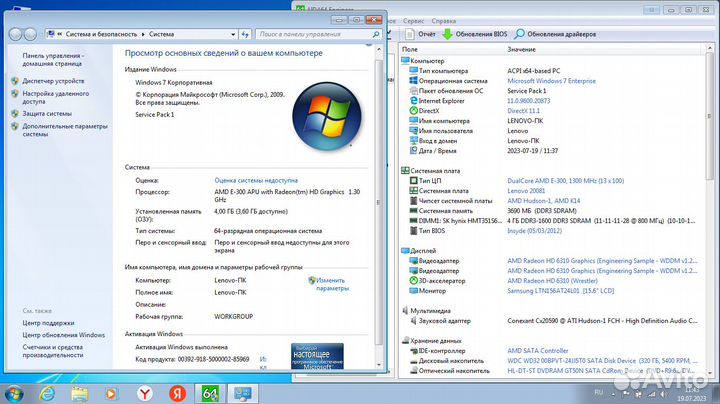Select the Дата / Время row icon

coord(413,151)
